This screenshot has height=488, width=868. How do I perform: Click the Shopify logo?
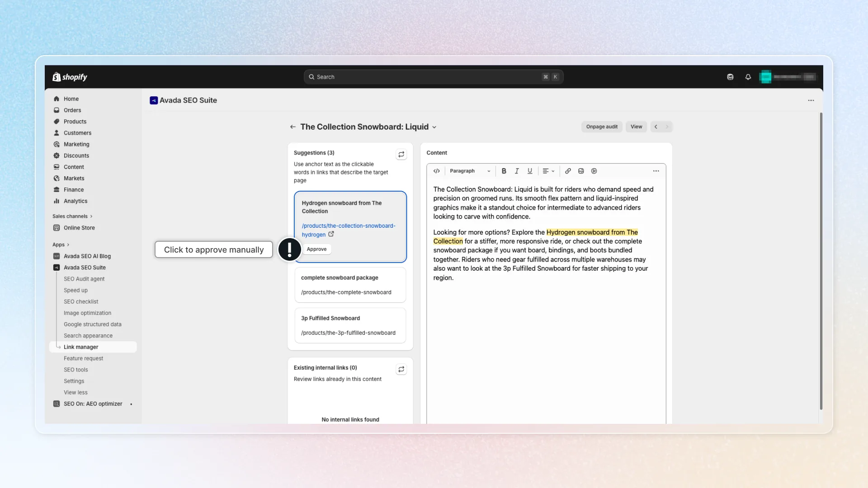(x=70, y=77)
